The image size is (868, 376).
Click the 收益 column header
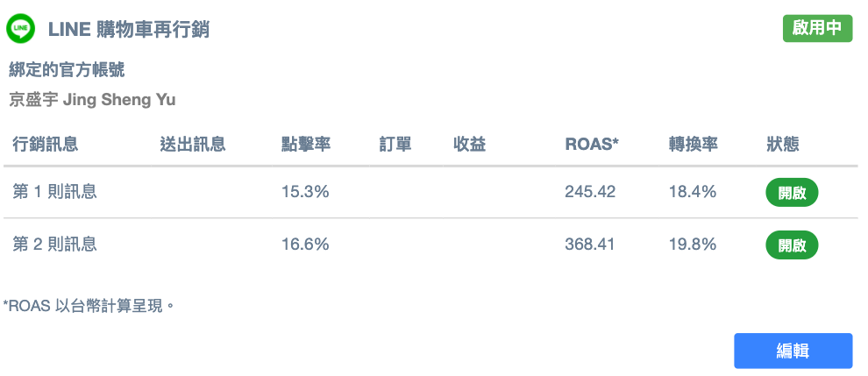[470, 145]
